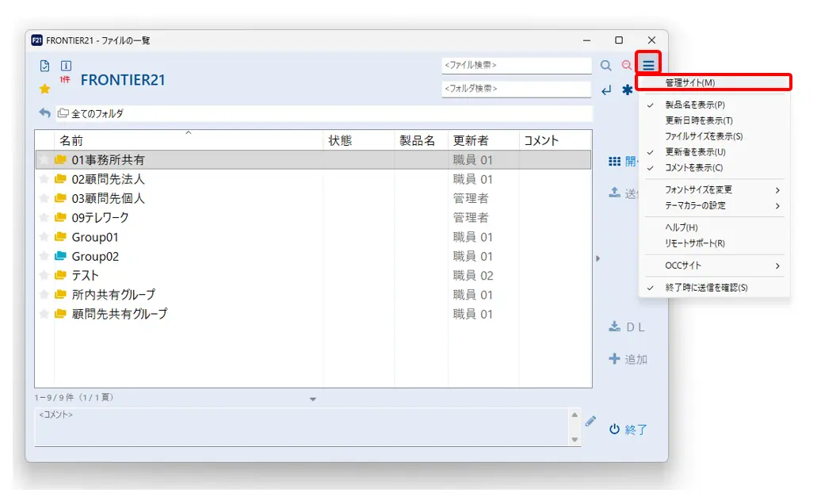
Task: Click the ファイル検索 search input field
Action: (x=516, y=65)
